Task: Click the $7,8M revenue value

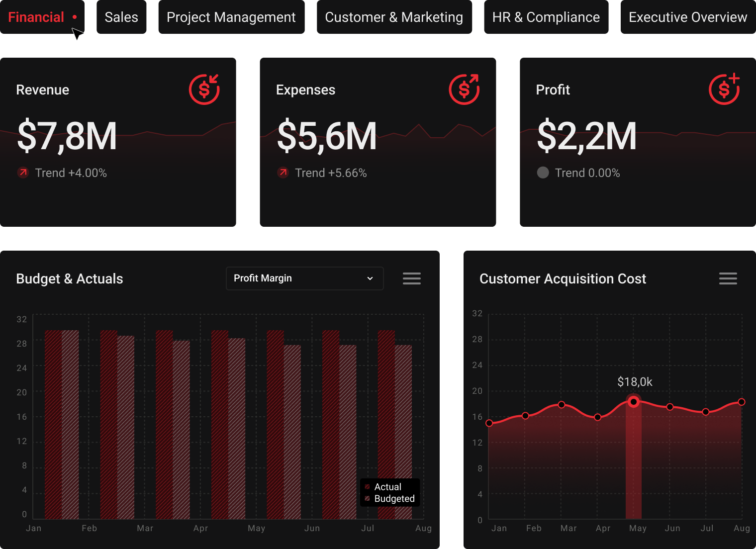Action: click(x=67, y=136)
